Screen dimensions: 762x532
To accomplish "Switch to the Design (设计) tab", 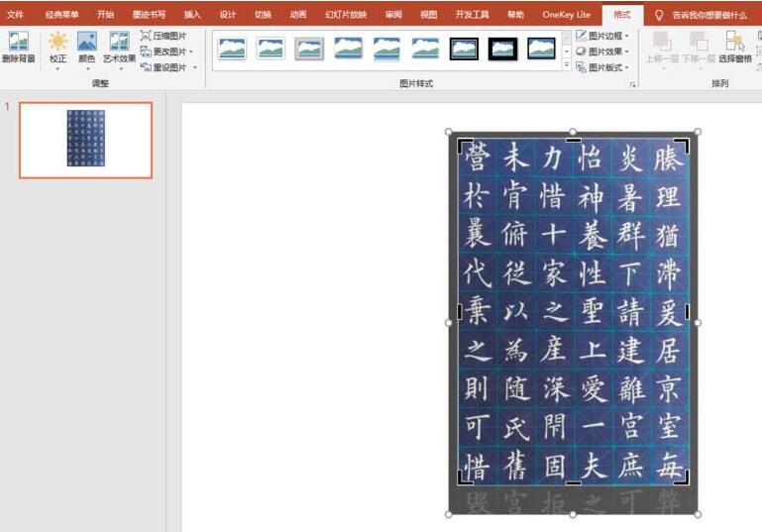I will click(x=228, y=15).
